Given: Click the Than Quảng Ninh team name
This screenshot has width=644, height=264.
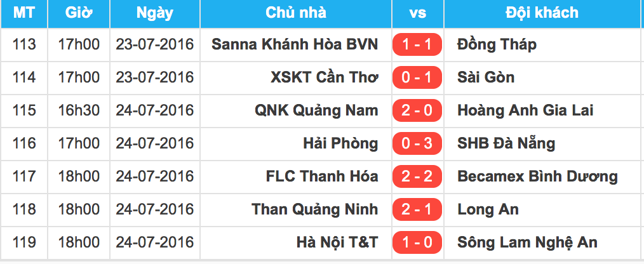Looking at the screenshot, I should (314, 209).
